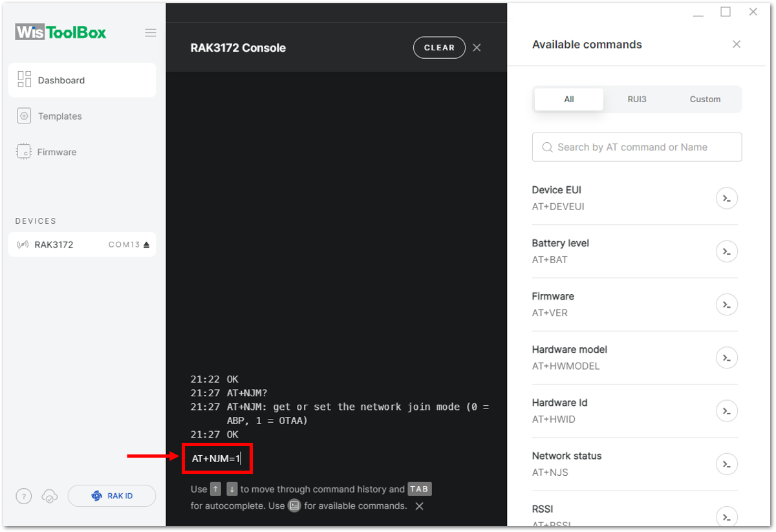
Task: Eject the RAK3172 device
Action: (146, 245)
